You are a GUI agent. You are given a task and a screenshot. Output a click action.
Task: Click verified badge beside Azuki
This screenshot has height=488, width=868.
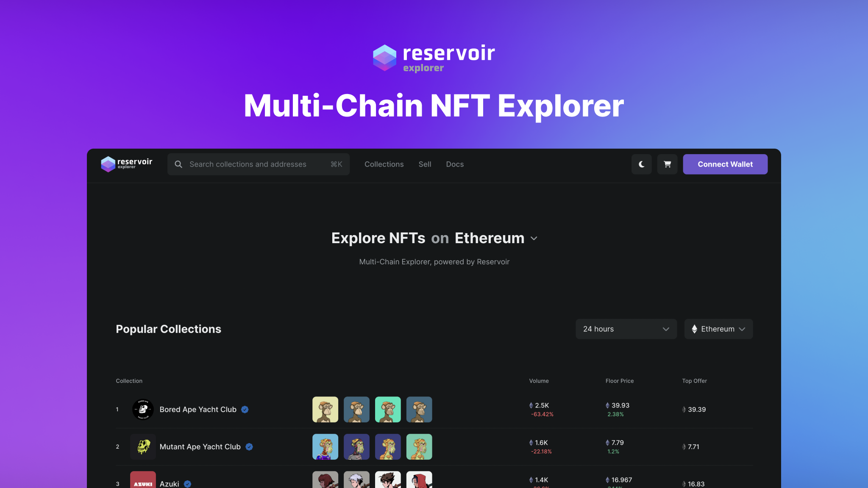pos(188,484)
